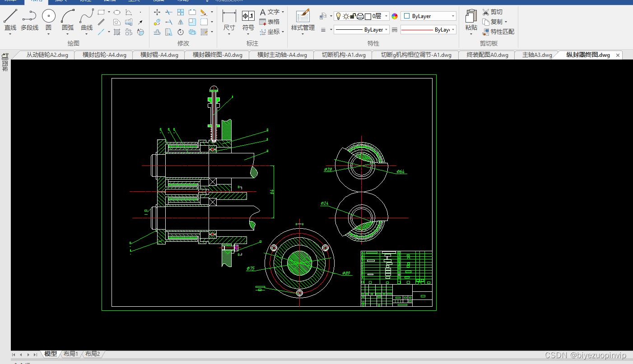Open 样式管理 style manager
Screen dimensions: 633x364
tap(303, 20)
